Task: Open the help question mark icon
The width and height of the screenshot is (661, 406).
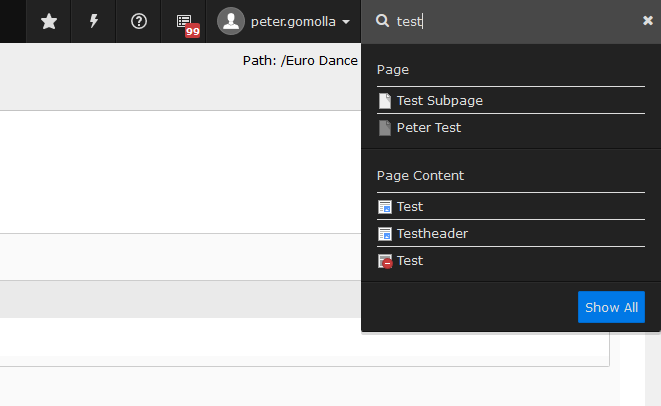Action: coord(139,21)
